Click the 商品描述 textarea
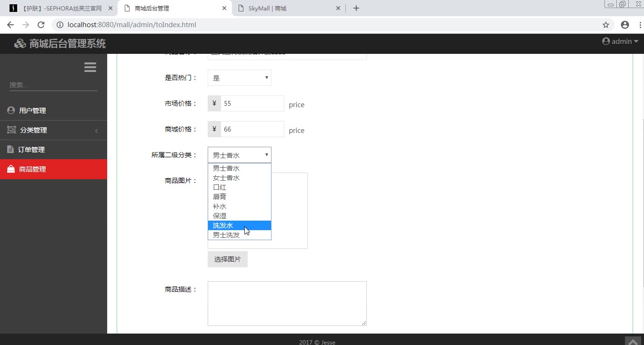This screenshot has width=644, height=345. 287,304
